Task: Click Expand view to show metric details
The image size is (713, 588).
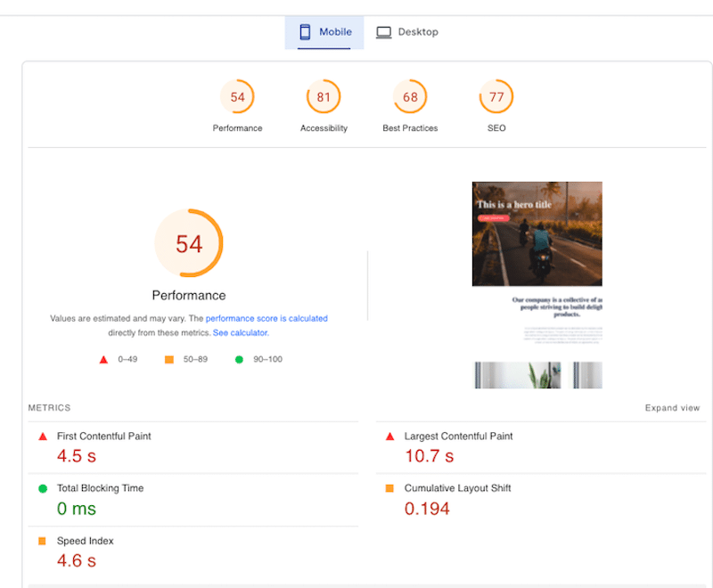Action: pyautogui.click(x=672, y=407)
